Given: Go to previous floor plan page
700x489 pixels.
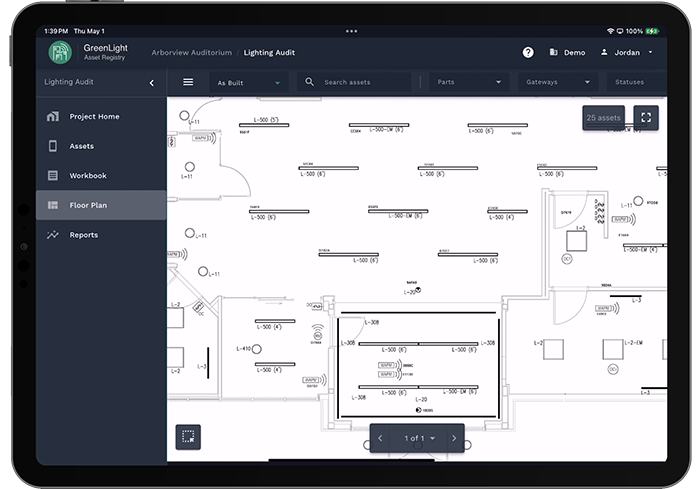Looking at the screenshot, I should [x=380, y=438].
